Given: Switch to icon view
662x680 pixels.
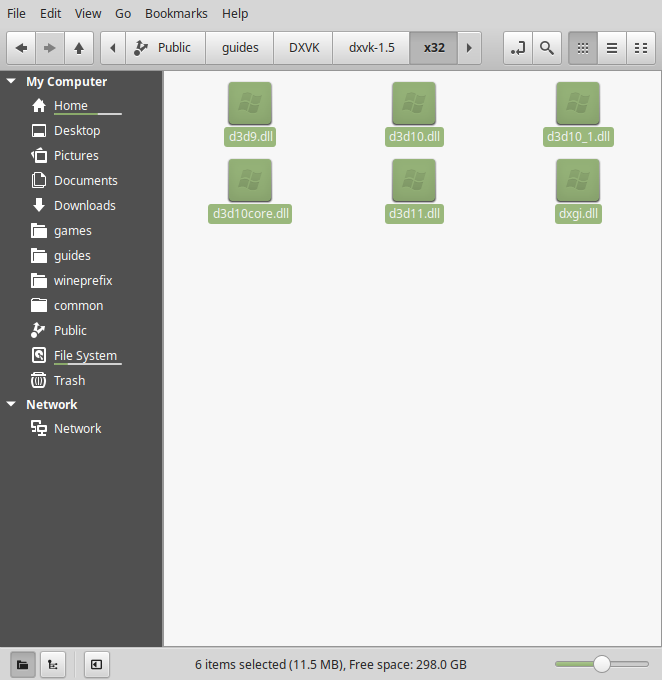Looking at the screenshot, I should pyautogui.click(x=583, y=48).
